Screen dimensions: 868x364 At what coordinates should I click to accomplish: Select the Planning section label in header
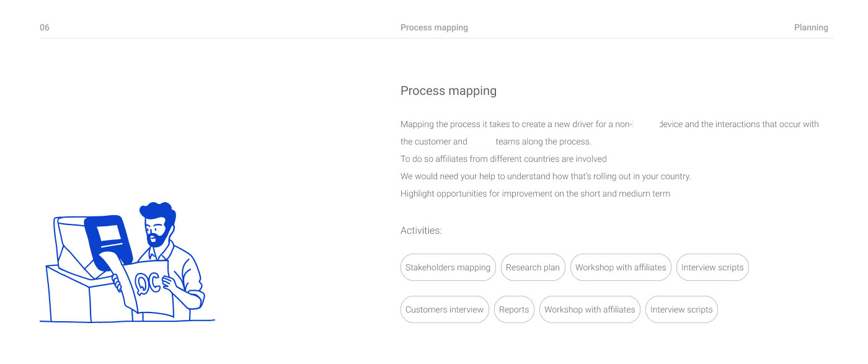811,27
